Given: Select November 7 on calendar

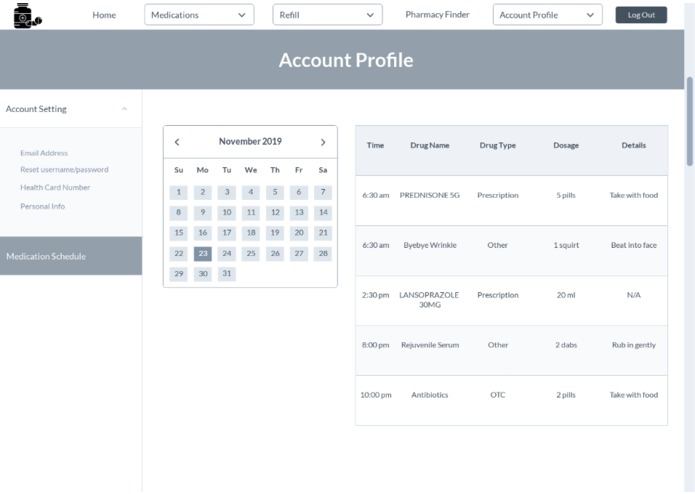Looking at the screenshot, I should pyautogui.click(x=323, y=192).
